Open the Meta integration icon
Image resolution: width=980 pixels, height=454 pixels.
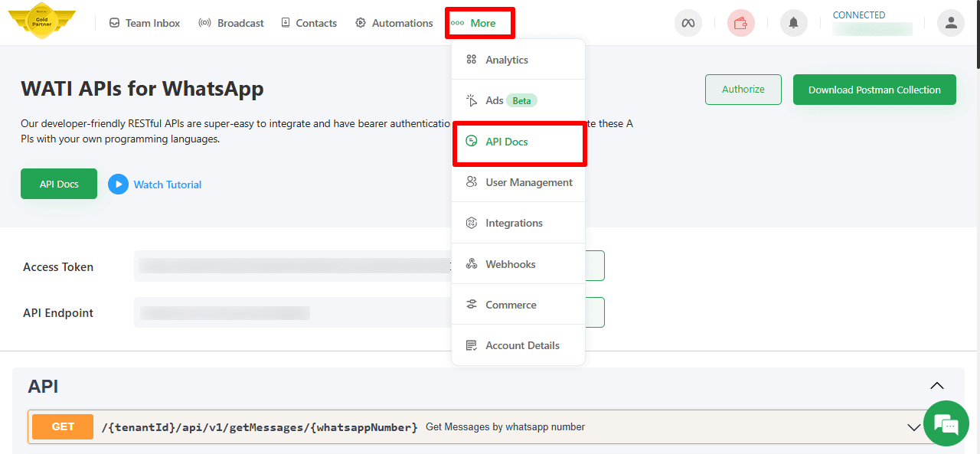click(x=688, y=23)
